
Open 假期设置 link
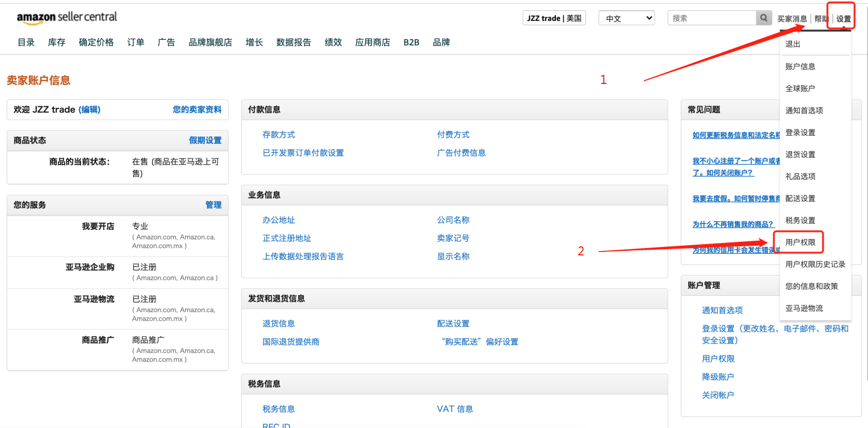coord(205,140)
